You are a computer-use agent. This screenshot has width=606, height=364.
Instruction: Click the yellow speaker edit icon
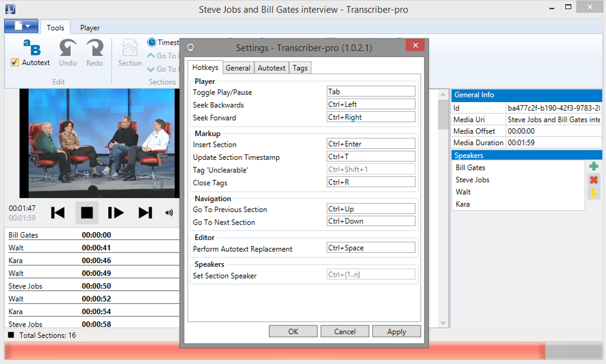594,193
